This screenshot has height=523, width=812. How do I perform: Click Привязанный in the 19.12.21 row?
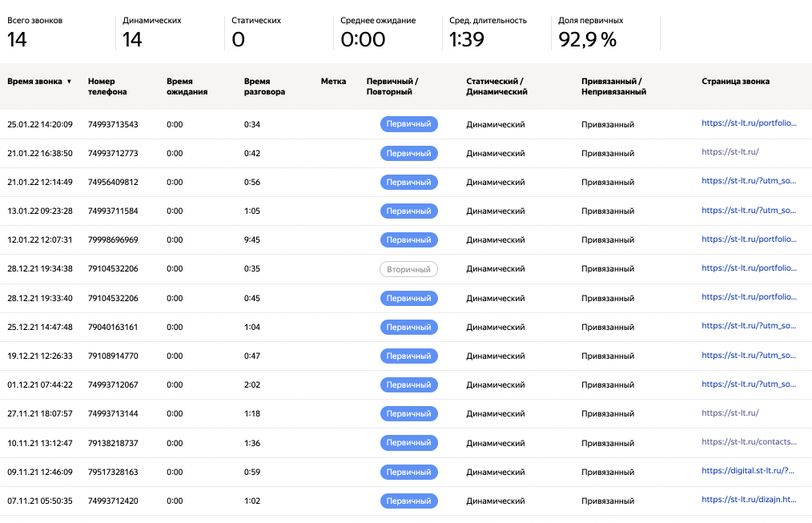[x=608, y=356]
